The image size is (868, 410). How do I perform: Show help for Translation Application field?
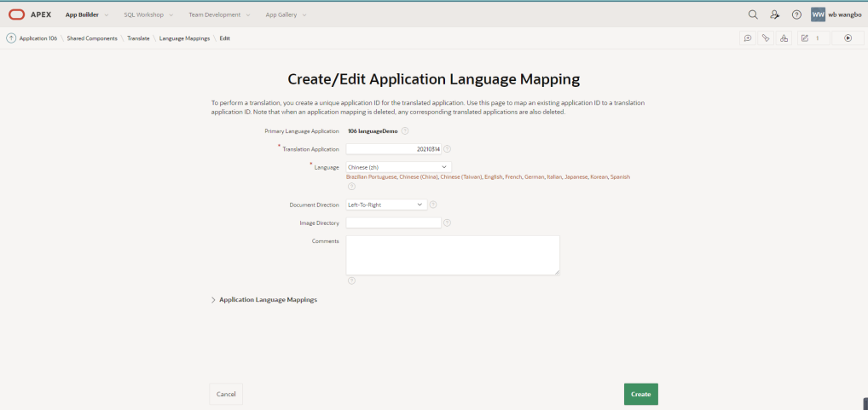pyautogui.click(x=448, y=149)
